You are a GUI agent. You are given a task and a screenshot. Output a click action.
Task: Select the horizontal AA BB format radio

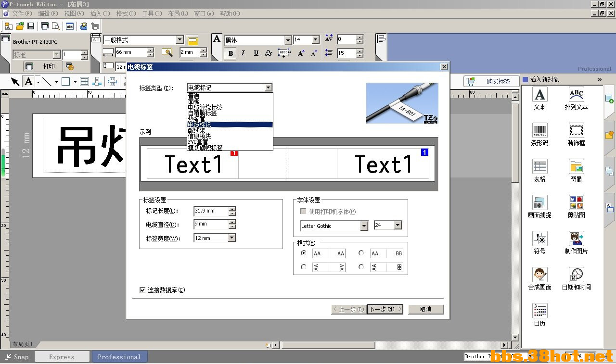point(361,253)
